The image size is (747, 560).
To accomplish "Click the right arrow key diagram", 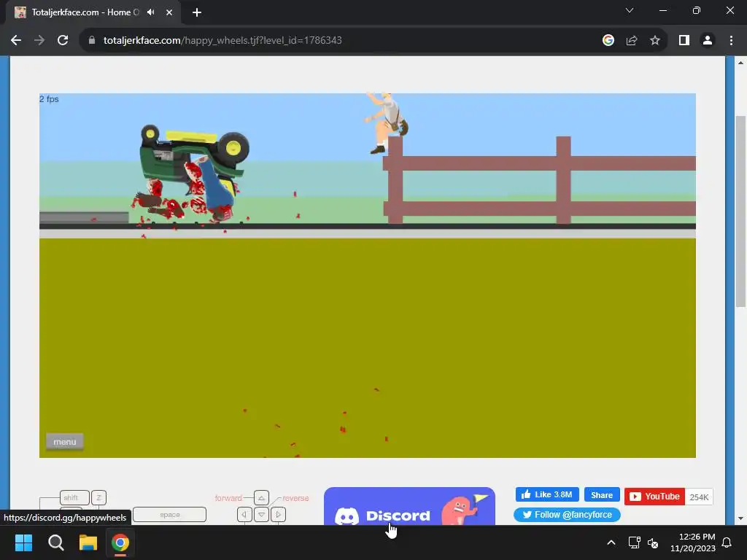I will [x=279, y=514].
